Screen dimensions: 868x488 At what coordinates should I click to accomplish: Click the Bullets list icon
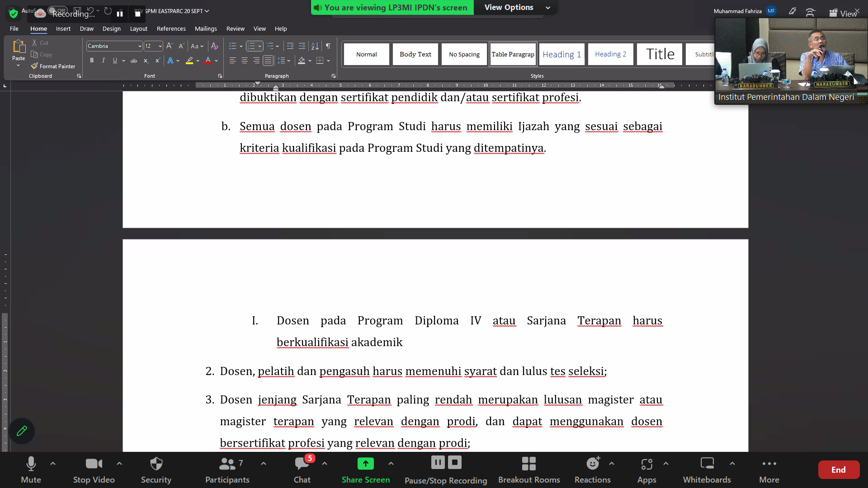[x=233, y=46]
